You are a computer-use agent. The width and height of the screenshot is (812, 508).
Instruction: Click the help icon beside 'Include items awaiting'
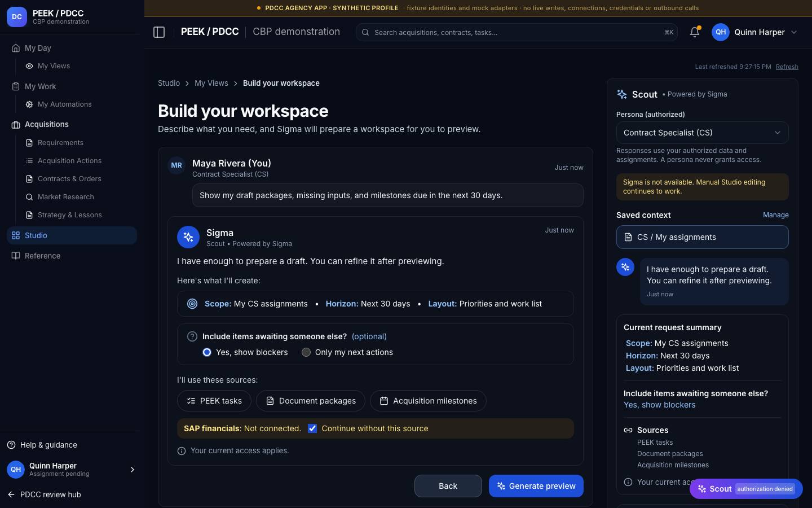pos(192,336)
